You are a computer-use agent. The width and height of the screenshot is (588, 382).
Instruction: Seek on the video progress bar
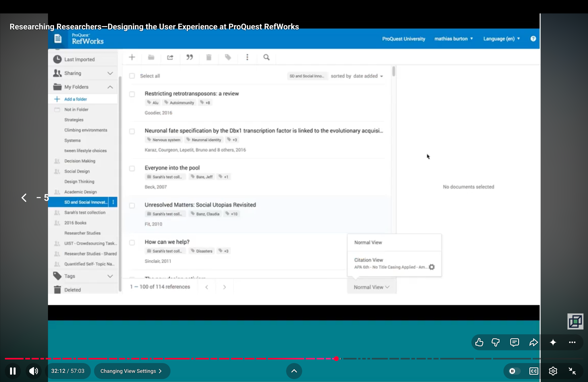click(x=294, y=359)
